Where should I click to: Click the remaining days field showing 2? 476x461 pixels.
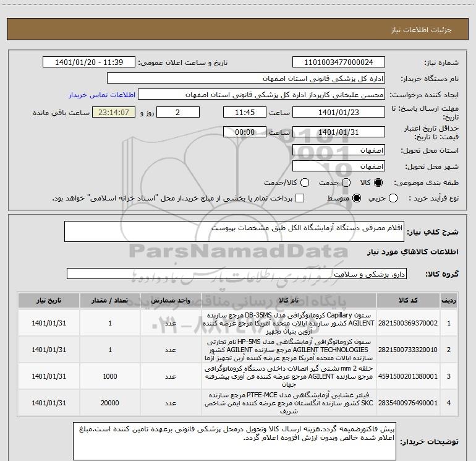click(x=178, y=113)
